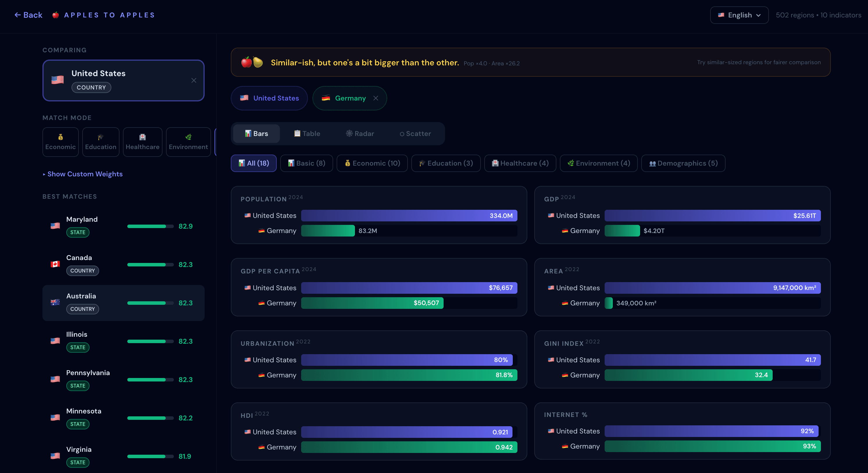868x473 pixels.
Task: Go Back using the arrow link
Action: coord(28,15)
